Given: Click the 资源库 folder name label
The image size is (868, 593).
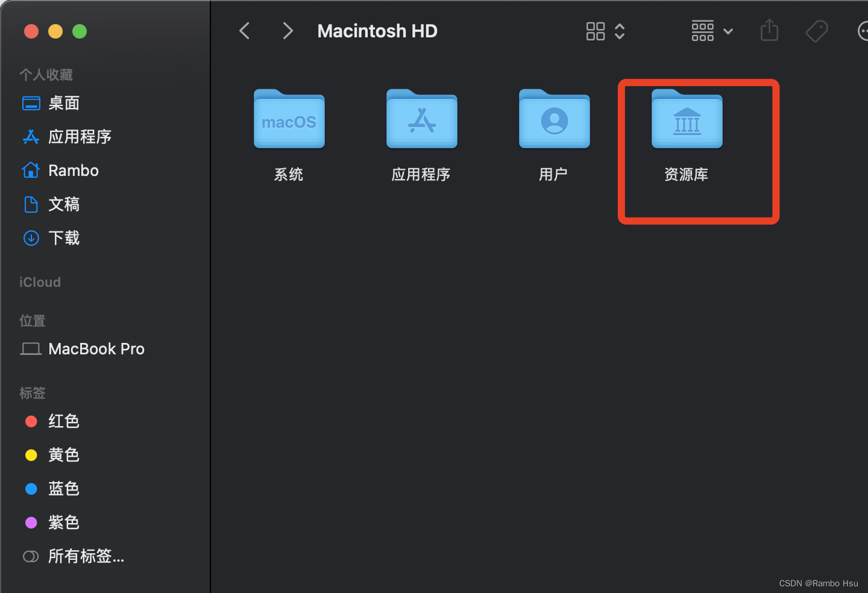Looking at the screenshot, I should [687, 175].
